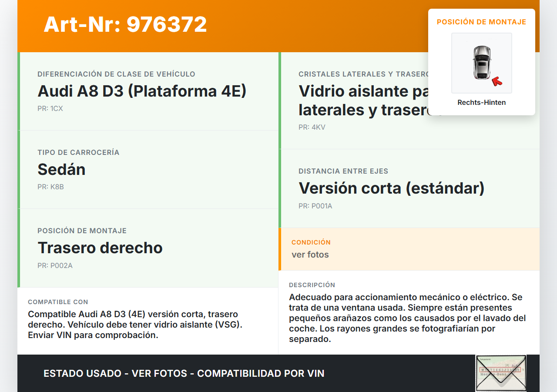Click the PR: P001A code
This screenshot has height=392, width=557.
[315, 206]
